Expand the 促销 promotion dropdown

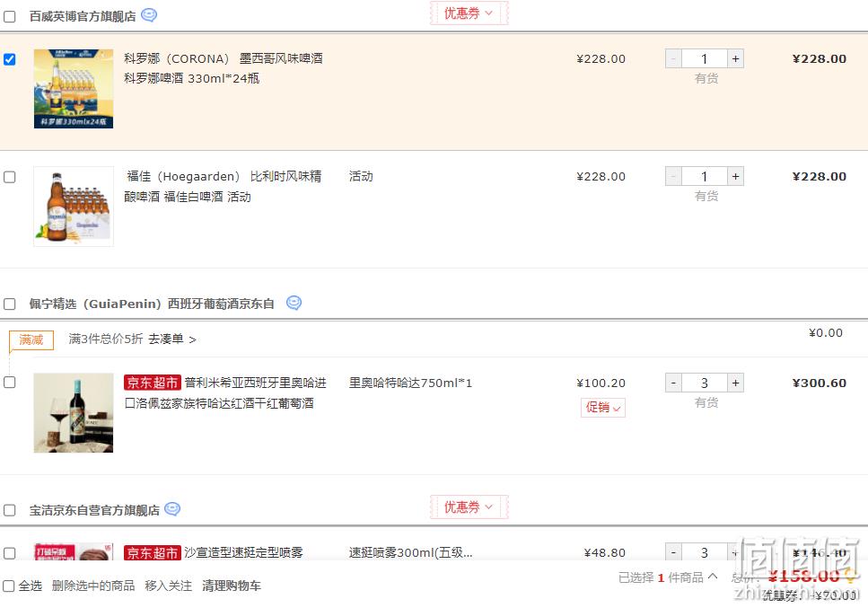pos(603,408)
